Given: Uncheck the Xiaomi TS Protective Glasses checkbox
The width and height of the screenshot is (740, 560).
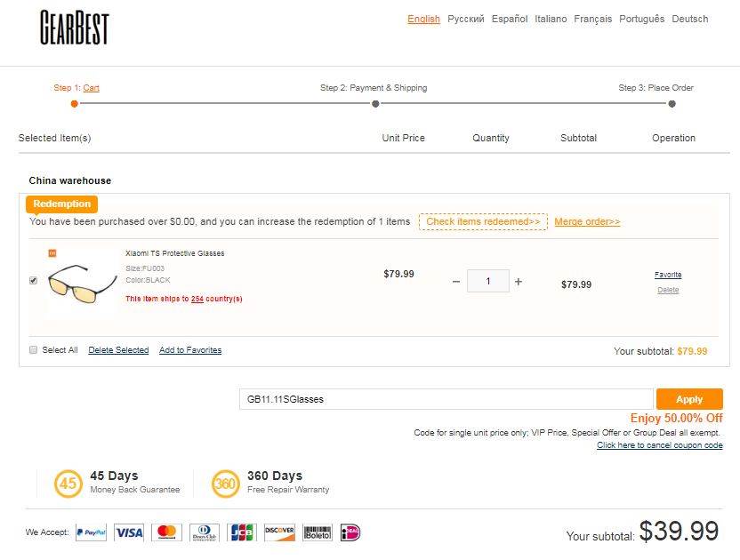Looking at the screenshot, I should point(34,280).
